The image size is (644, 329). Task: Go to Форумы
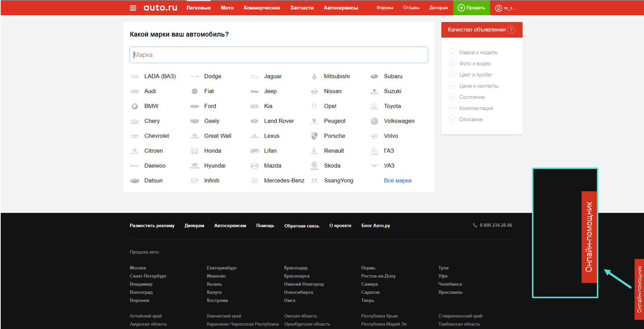click(x=385, y=8)
